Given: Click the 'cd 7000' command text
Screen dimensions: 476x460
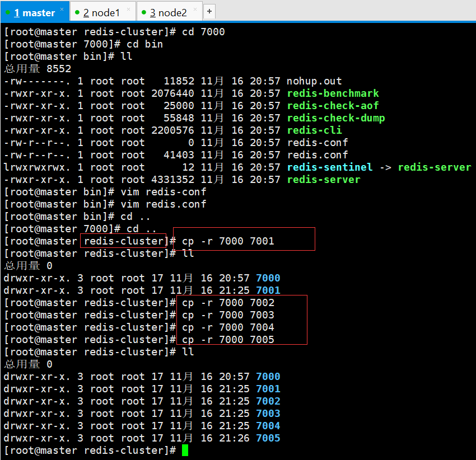Looking at the screenshot, I should tap(203, 32).
